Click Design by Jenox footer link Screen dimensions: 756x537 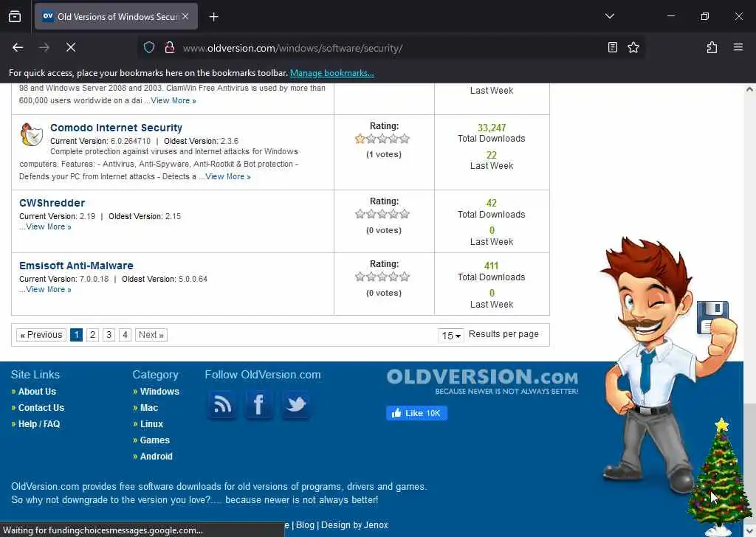pyautogui.click(x=354, y=525)
